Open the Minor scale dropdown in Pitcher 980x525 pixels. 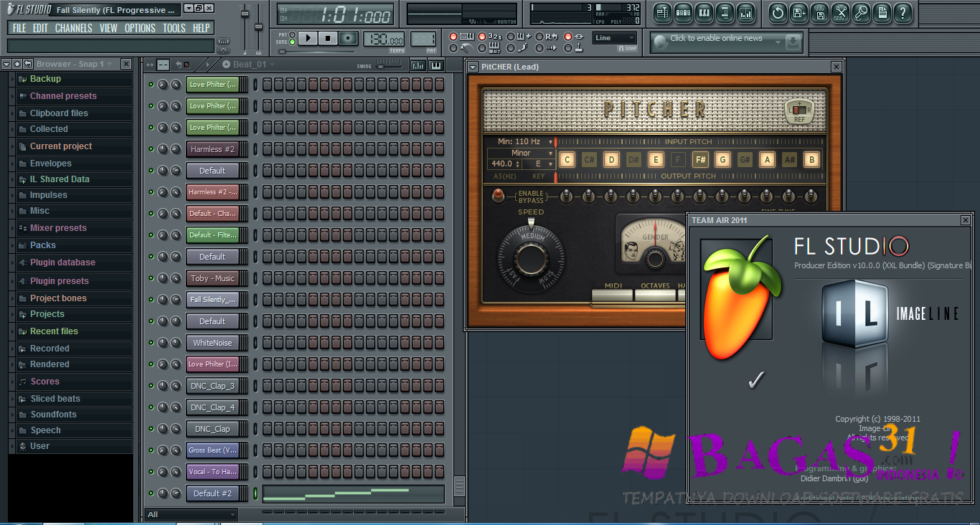[521, 153]
